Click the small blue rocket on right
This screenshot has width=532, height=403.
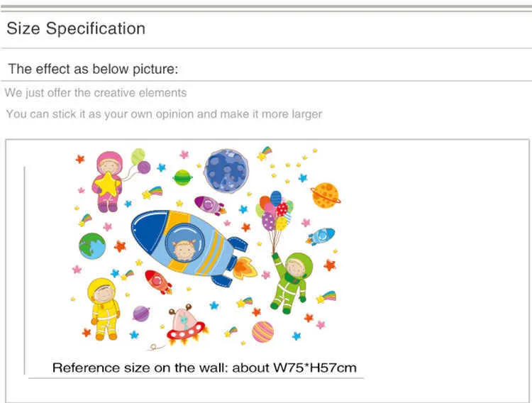tap(321, 236)
